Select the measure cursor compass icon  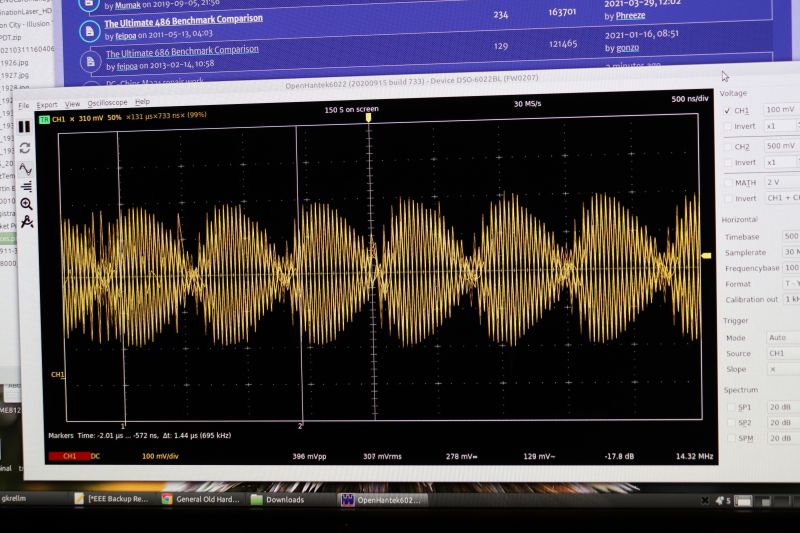pos(26,221)
